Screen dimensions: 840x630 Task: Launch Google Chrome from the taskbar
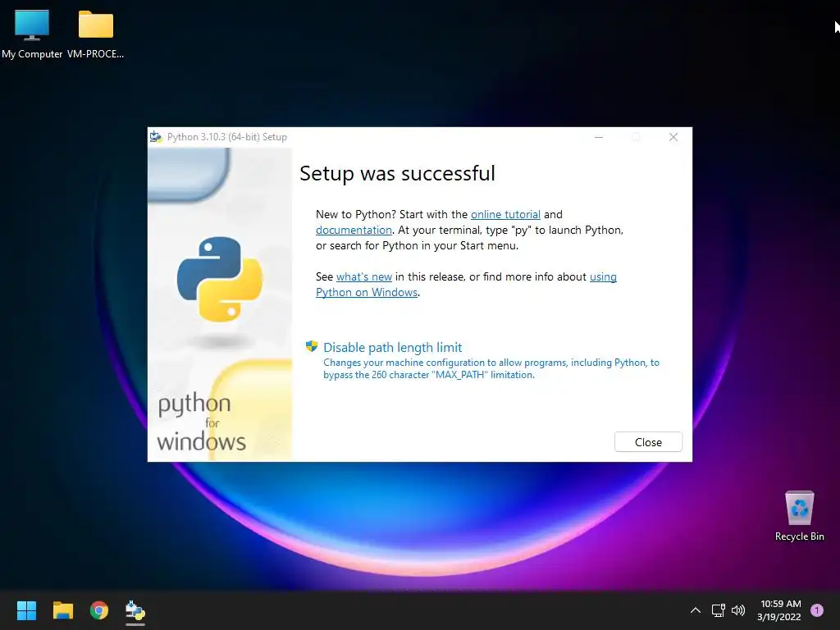point(99,610)
